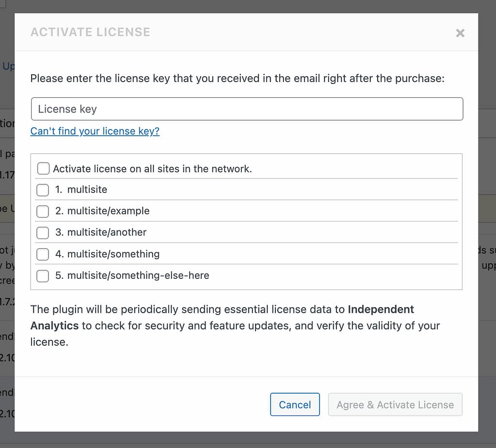Check "Activate license on all sites in the network"
The image size is (496, 448).
43,168
